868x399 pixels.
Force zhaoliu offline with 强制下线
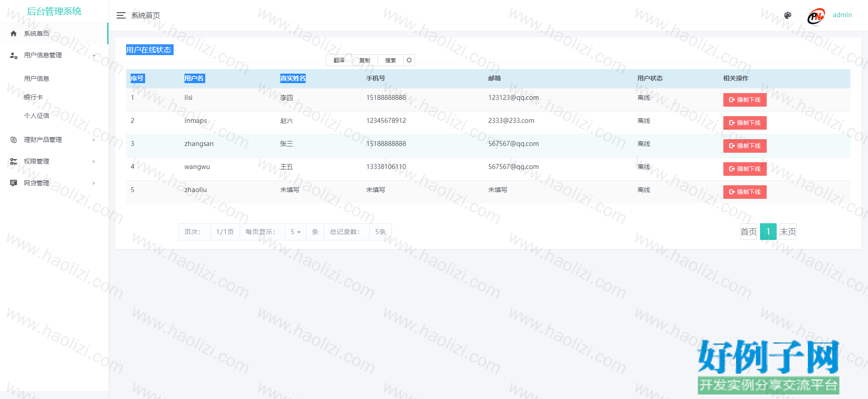click(x=745, y=192)
